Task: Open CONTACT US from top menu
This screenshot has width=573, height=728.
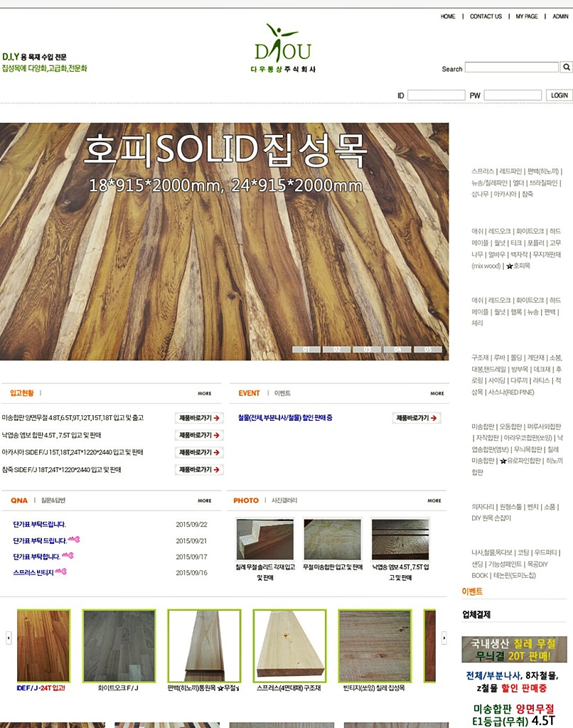Action: pyautogui.click(x=486, y=16)
